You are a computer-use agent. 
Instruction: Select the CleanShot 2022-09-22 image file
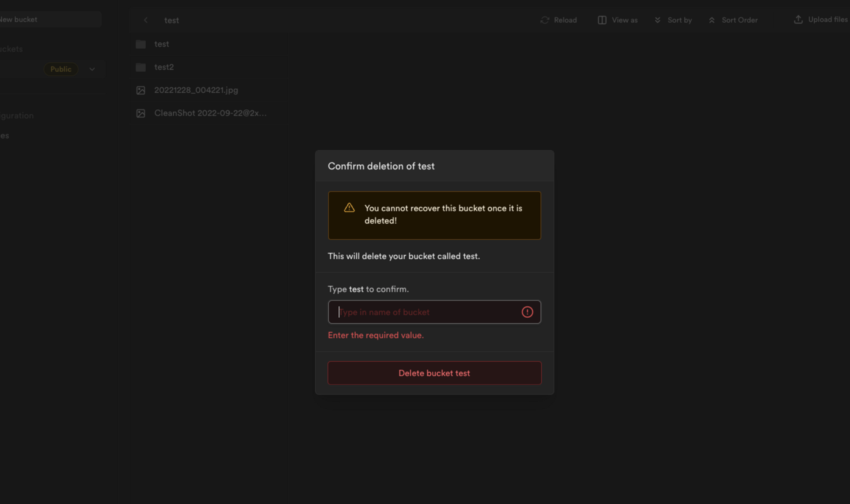(211, 113)
